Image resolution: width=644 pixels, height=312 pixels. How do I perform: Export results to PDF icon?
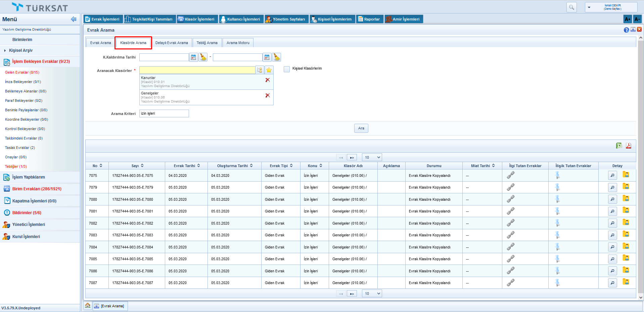click(628, 146)
